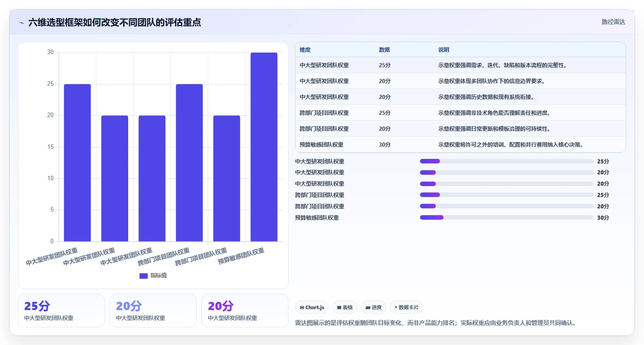Click the footnote text starting with 雷达图展示的是
This screenshot has height=345, width=644.
[436, 323]
